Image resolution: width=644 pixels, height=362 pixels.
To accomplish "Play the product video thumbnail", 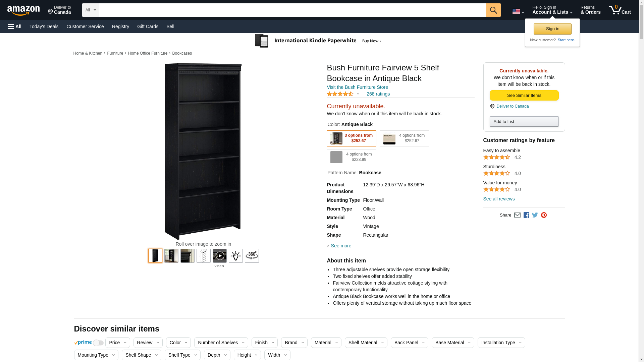I will (x=220, y=256).
